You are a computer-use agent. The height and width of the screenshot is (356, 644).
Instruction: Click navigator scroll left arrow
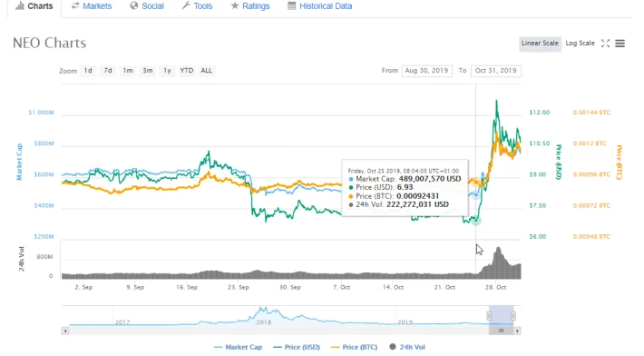[65, 331]
